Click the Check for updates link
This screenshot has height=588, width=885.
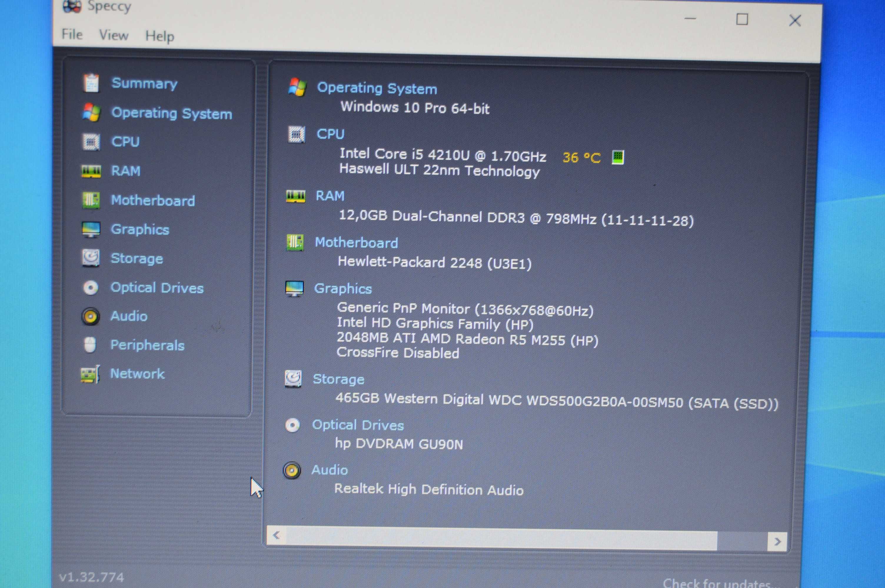point(718,582)
